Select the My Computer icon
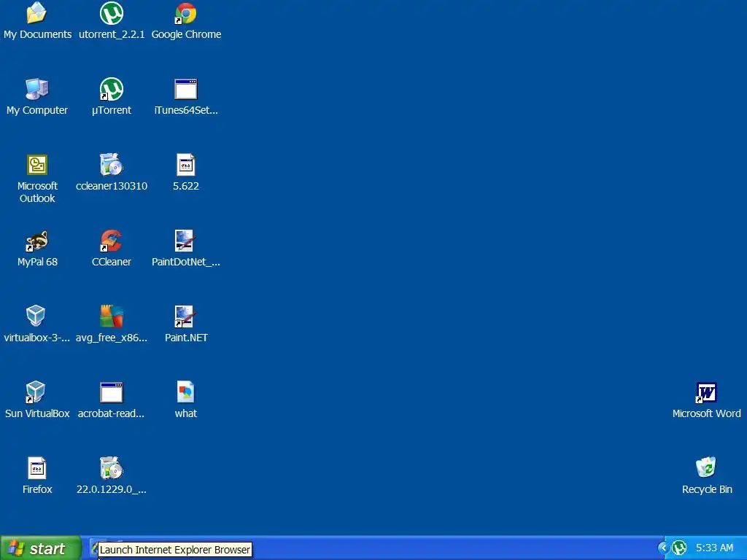 pyautogui.click(x=36, y=89)
